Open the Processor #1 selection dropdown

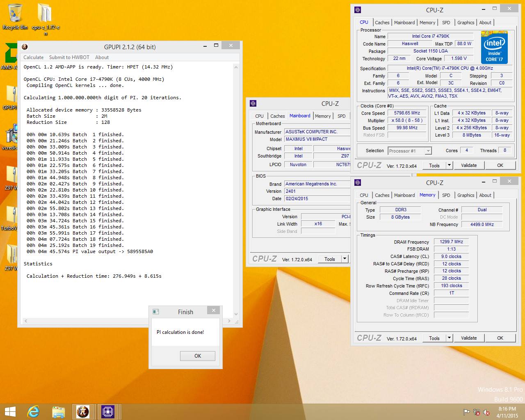click(409, 151)
